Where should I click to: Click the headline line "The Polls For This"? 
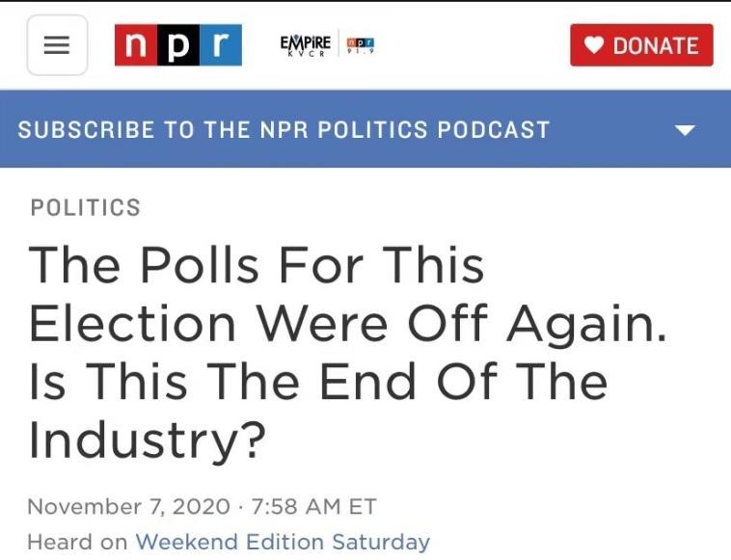[x=257, y=265]
